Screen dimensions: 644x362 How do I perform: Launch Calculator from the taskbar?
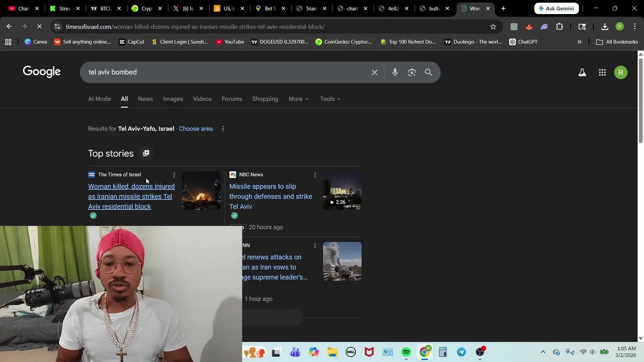pos(443,352)
